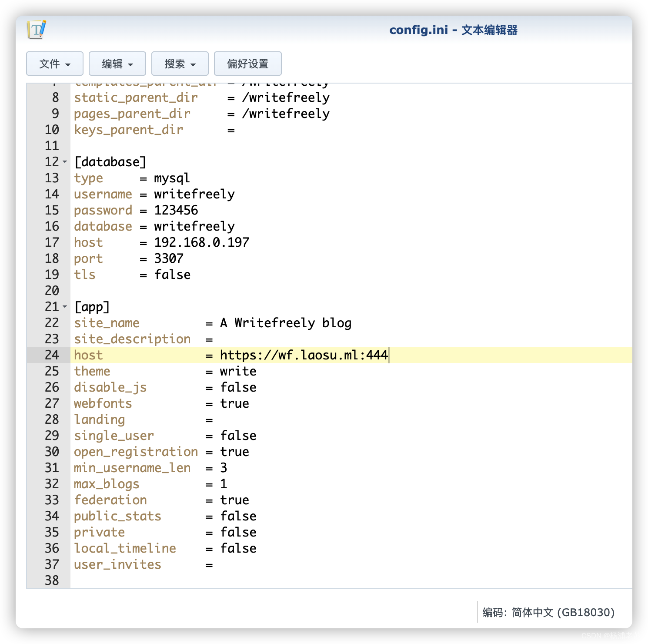Click the [app] section header

click(92, 307)
